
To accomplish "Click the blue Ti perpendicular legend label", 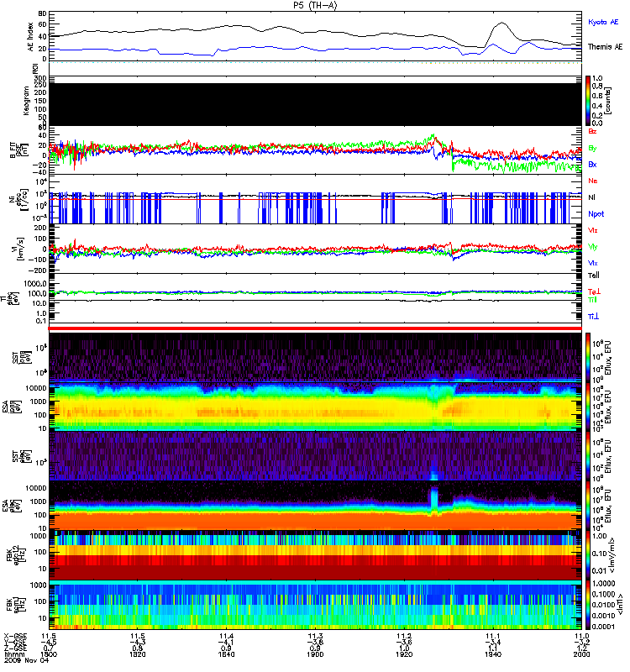I will coord(593,317).
